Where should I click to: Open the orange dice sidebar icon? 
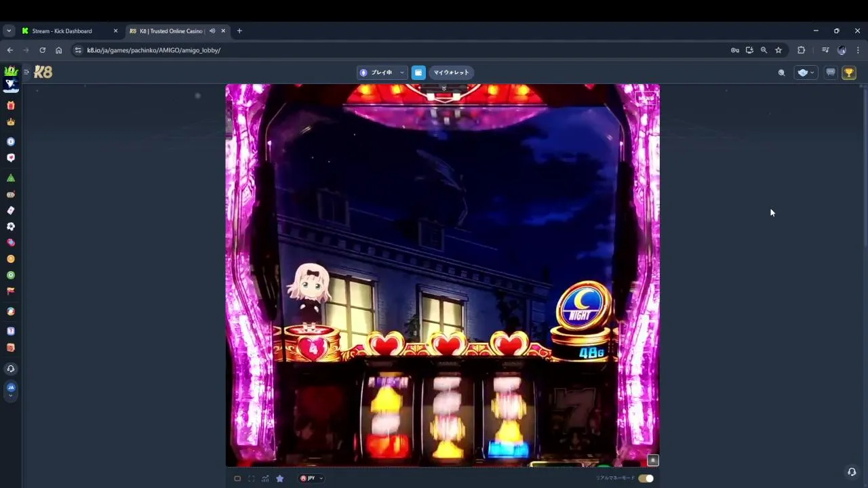(11, 348)
